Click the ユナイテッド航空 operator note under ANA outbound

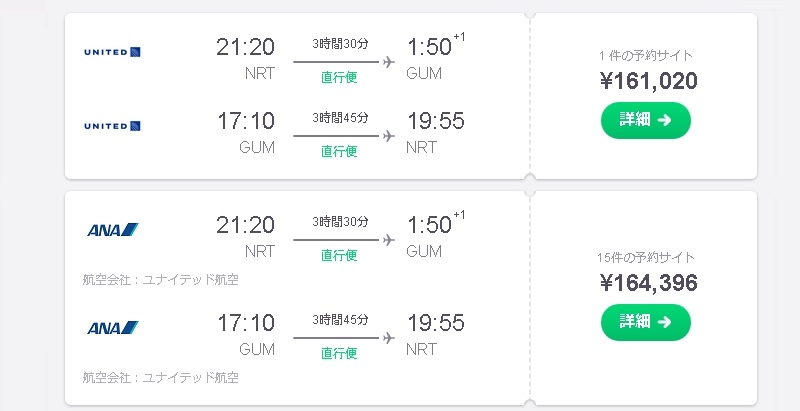click(160, 279)
